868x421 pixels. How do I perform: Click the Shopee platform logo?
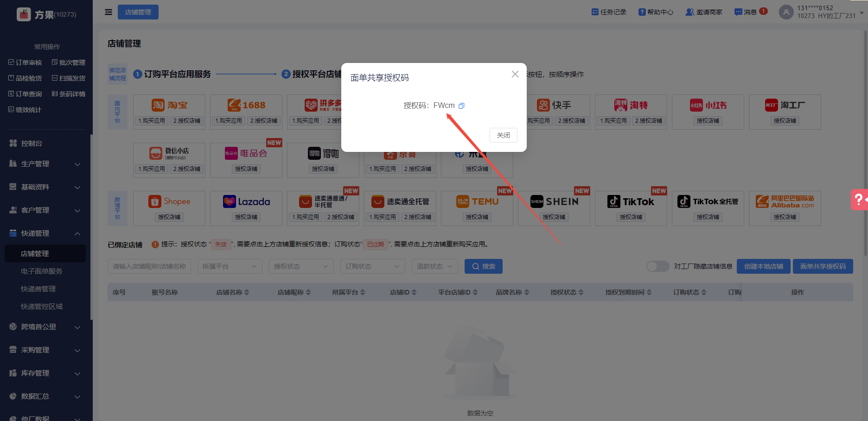169,201
